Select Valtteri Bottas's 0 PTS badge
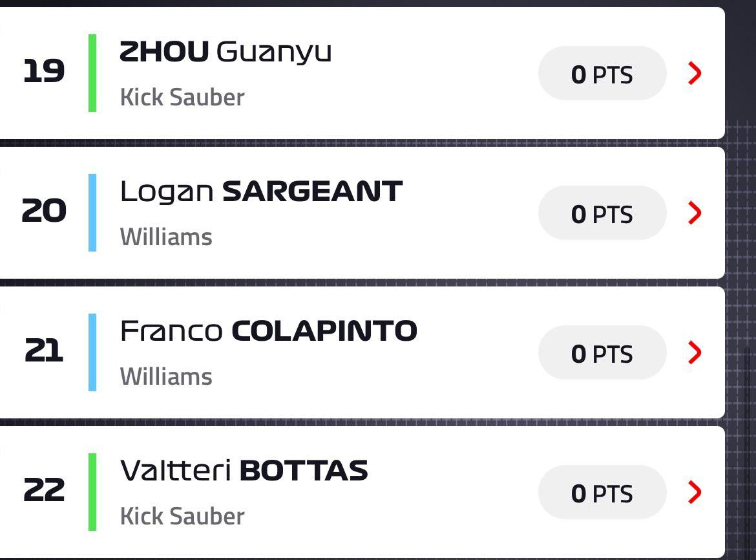 pyautogui.click(x=602, y=492)
